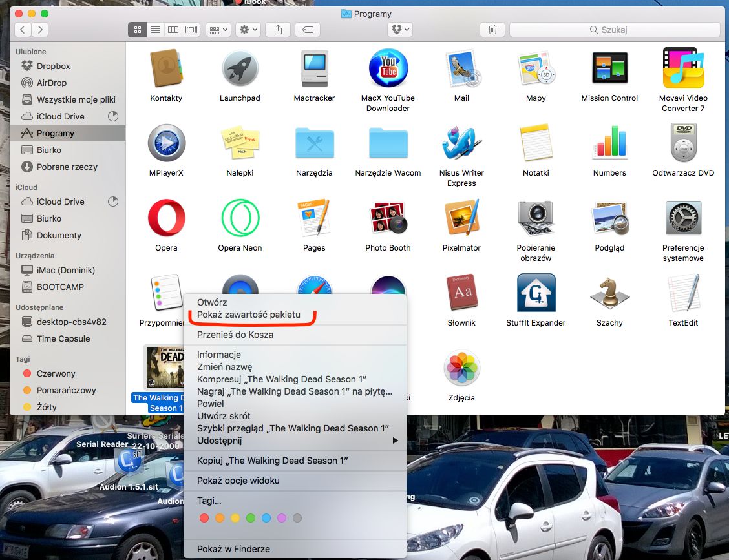This screenshot has height=560, width=729.
Task: Go forward with toolbar arrow
Action: (x=40, y=30)
